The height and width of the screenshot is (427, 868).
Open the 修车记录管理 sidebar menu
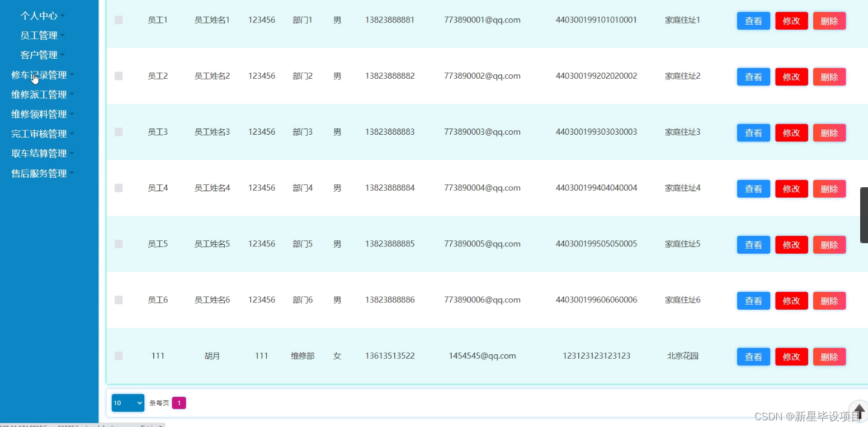pyautogui.click(x=39, y=74)
